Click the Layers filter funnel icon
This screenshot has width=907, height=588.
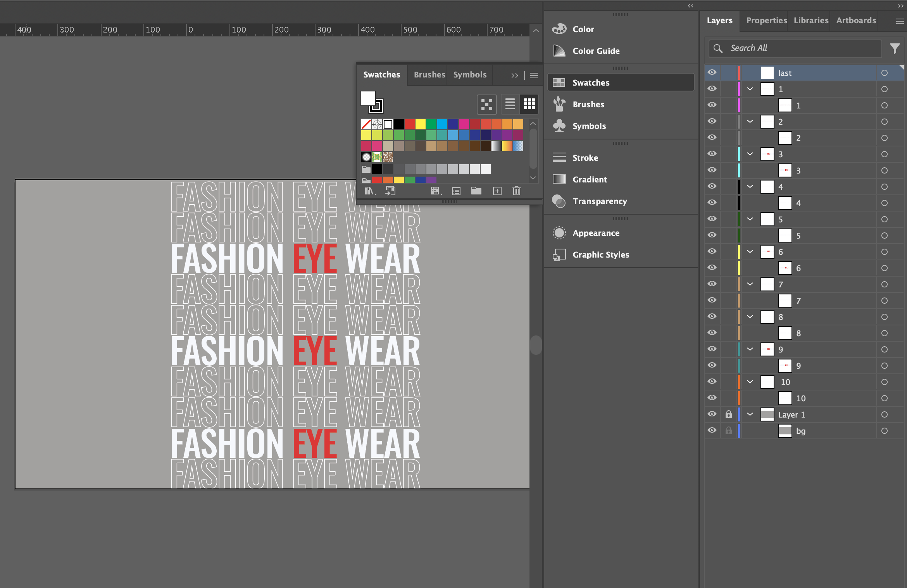(x=895, y=48)
